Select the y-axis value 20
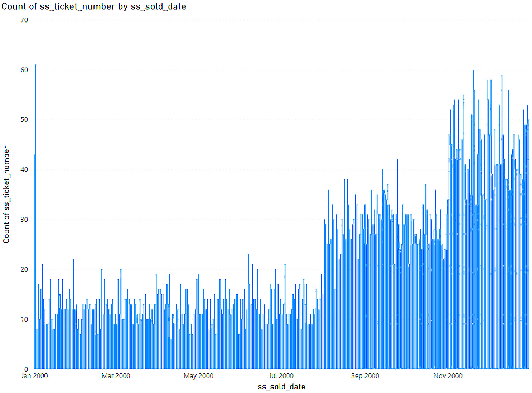This screenshot has width=532, height=393. [24, 269]
